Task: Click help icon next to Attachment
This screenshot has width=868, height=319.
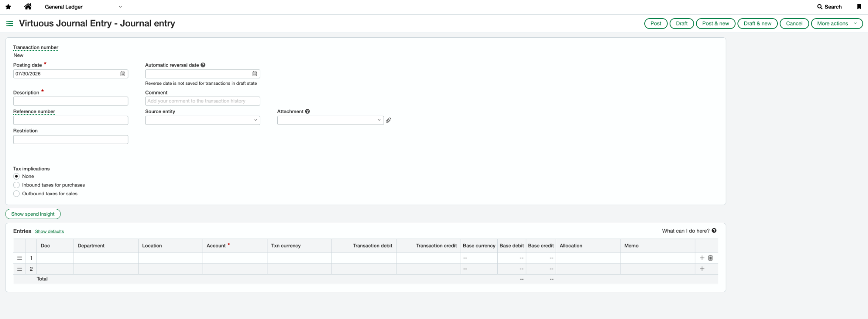Action: click(x=308, y=111)
